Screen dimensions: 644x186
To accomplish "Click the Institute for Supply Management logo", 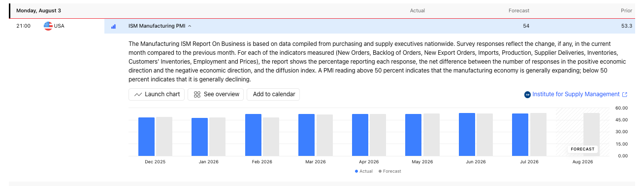I will click(527, 94).
